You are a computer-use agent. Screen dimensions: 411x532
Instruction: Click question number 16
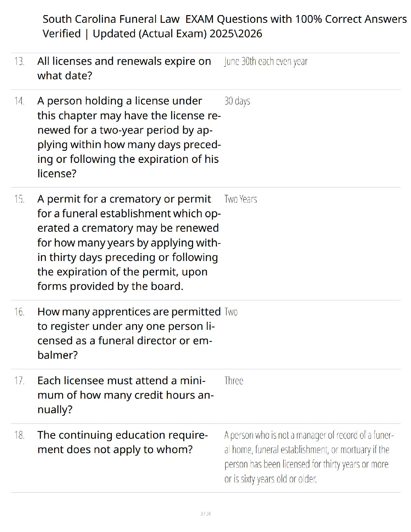point(19,312)
